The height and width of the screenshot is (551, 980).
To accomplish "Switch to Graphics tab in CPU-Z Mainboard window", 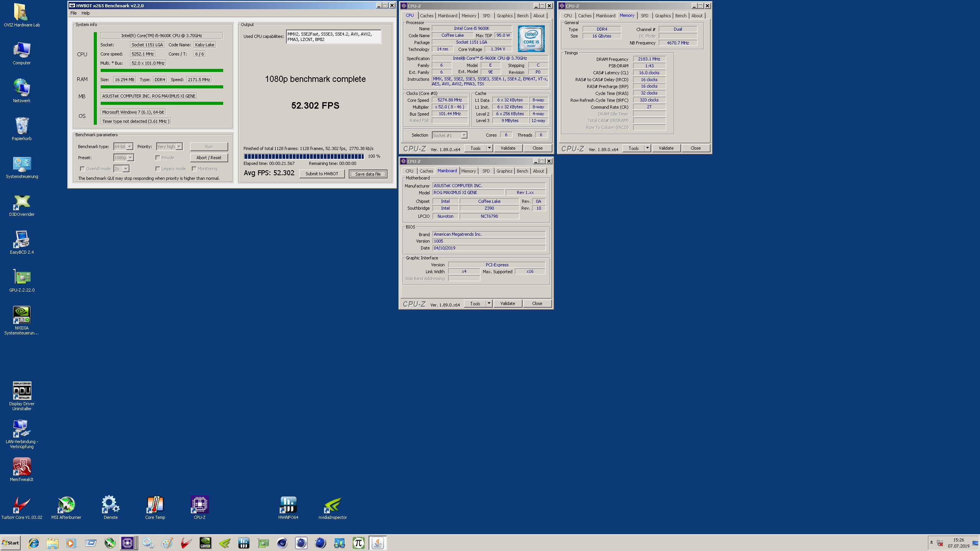I will pyautogui.click(x=504, y=171).
